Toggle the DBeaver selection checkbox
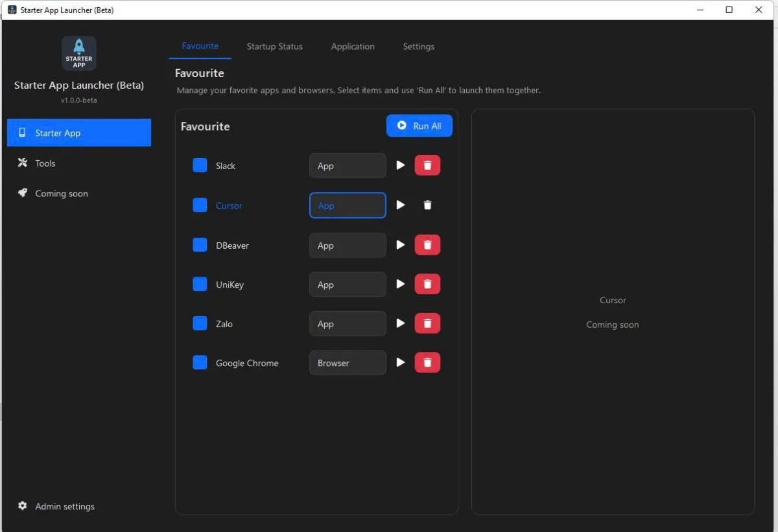 (x=200, y=244)
